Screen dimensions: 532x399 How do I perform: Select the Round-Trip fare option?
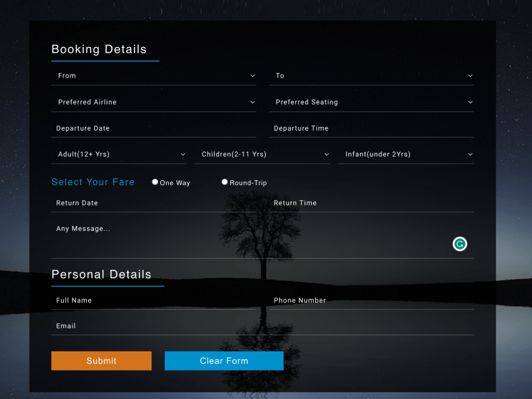click(x=224, y=182)
